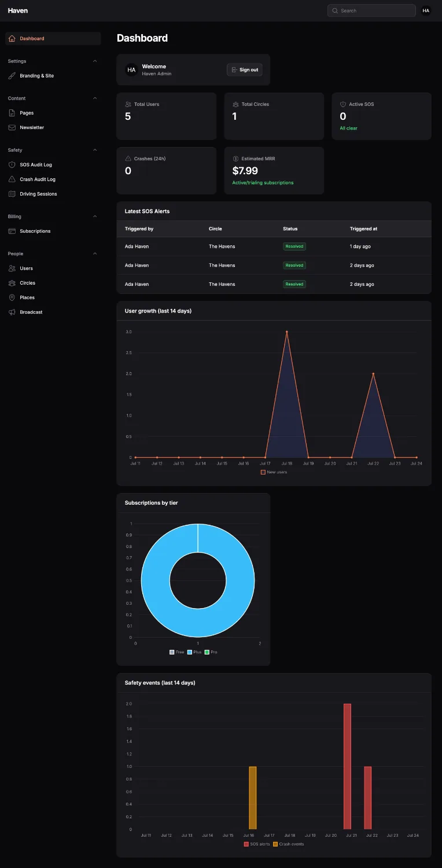Open the Broadcast page
This screenshot has height=868, width=442.
point(53,312)
